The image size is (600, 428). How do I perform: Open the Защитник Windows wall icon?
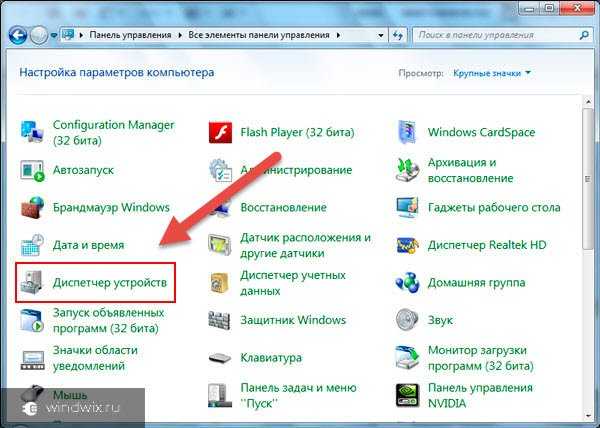219,320
